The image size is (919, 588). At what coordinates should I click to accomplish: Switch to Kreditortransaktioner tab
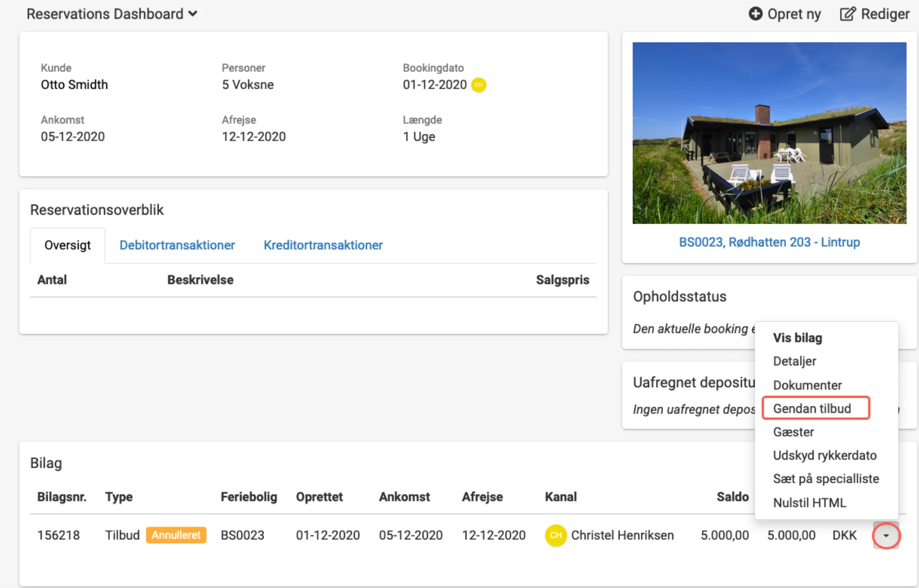323,245
